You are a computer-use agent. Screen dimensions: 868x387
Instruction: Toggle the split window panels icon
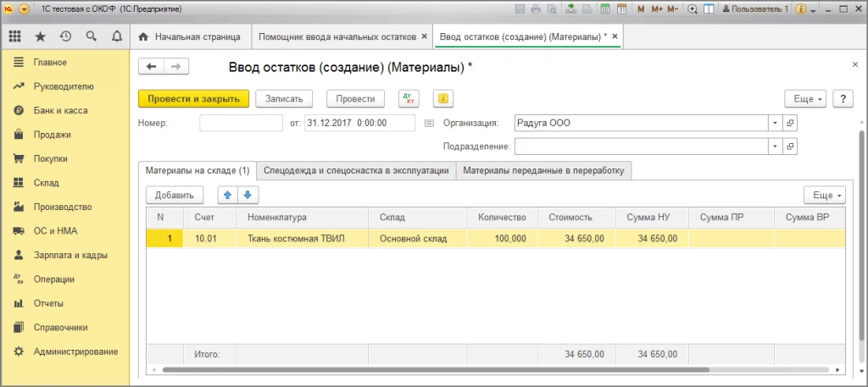pyautogui.click(x=708, y=9)
